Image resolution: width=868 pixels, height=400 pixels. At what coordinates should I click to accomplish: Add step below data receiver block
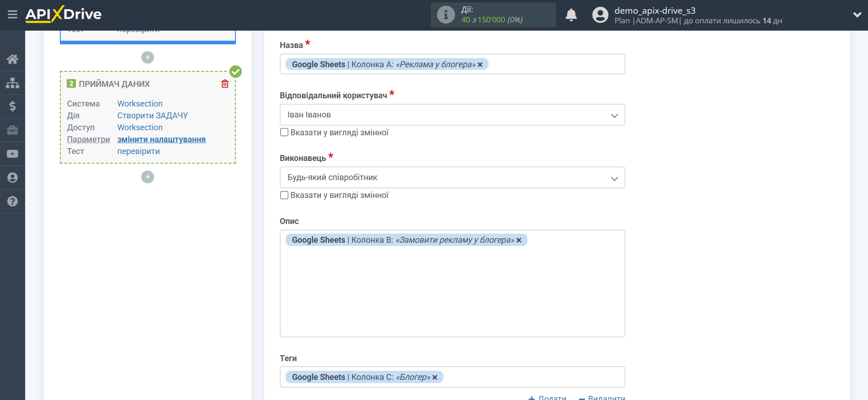point(148,177)
